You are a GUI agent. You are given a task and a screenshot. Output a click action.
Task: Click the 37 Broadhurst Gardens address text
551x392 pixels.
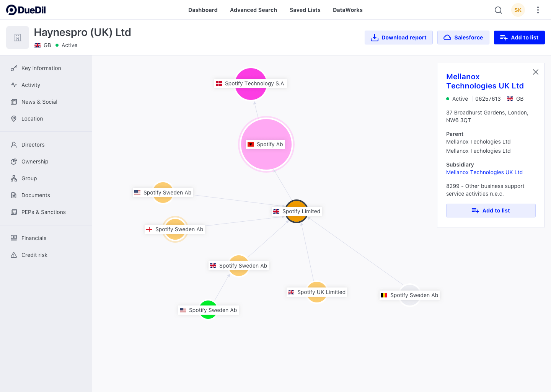[x=487, y=116]
